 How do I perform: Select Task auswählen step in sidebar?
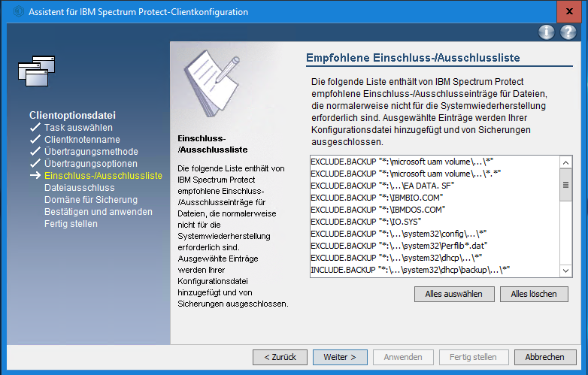[78, 128]
